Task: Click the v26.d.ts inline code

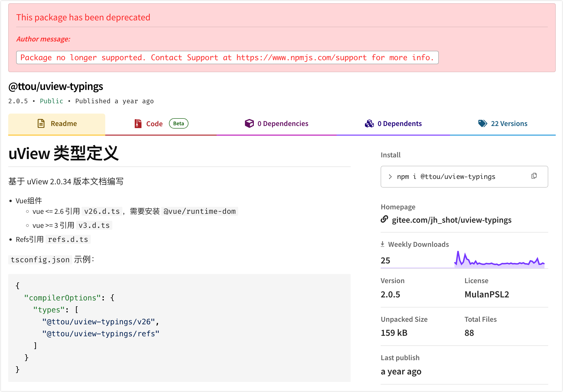Action: [102, 211]
